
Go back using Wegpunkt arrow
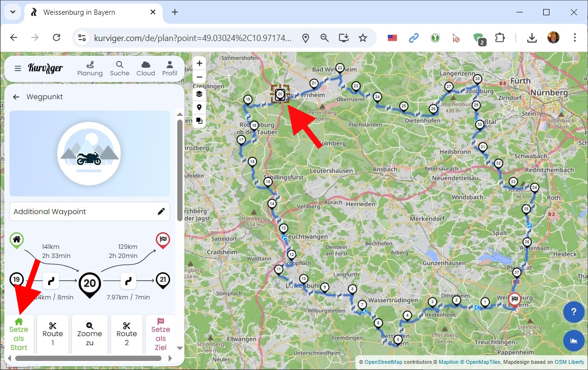click(16, 97)
